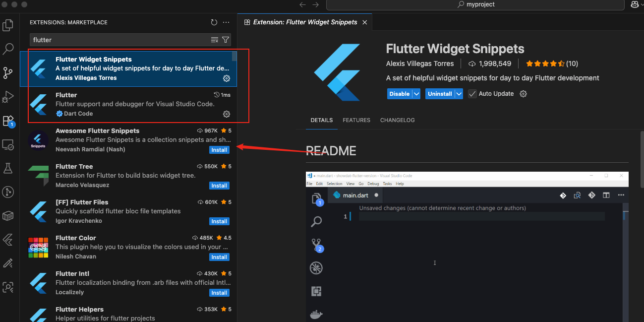Open the Explorer view in activity bar
This screenshot has height=322, width=644.
pos(8,25)
